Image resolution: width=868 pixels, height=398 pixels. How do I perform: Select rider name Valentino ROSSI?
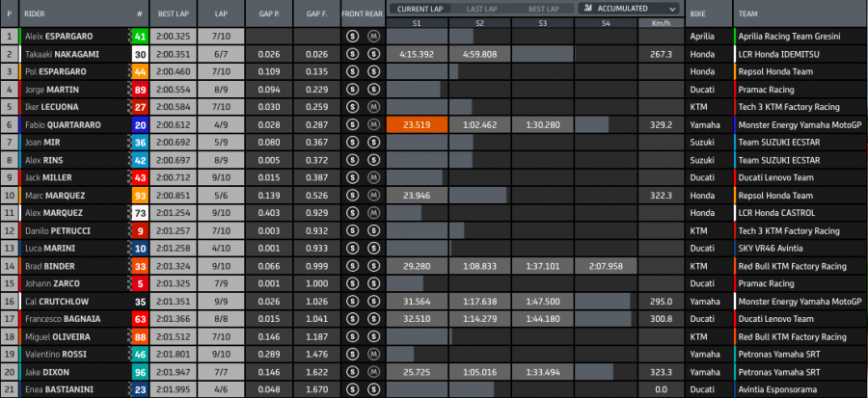56,355
